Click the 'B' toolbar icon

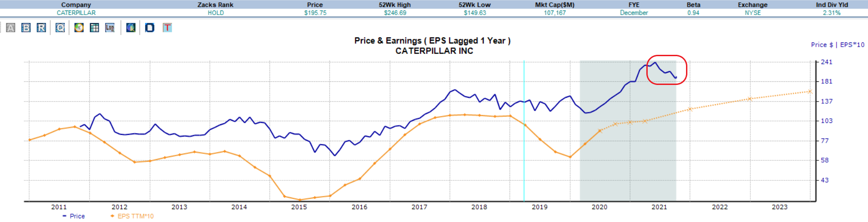26,28
